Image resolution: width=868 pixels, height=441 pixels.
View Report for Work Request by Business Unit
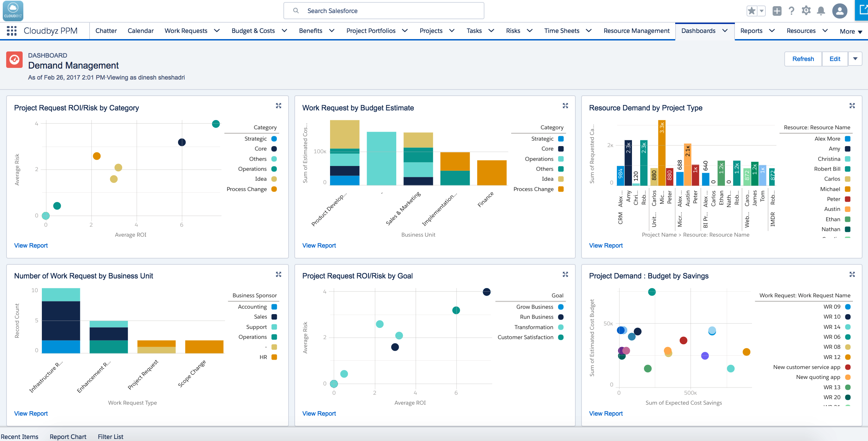(x=31, y=414)
